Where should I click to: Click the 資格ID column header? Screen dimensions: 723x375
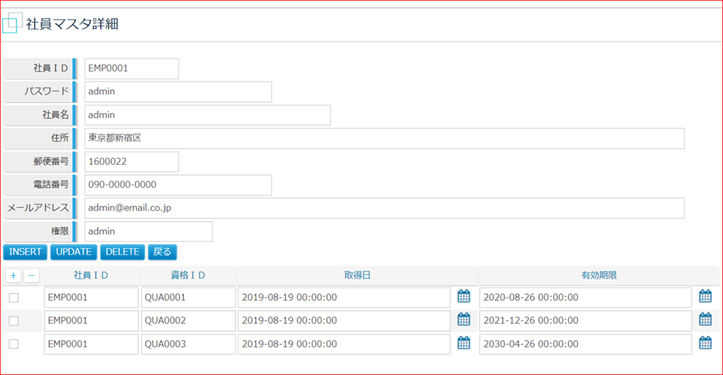pyautogui.click(x=188, y=275)
